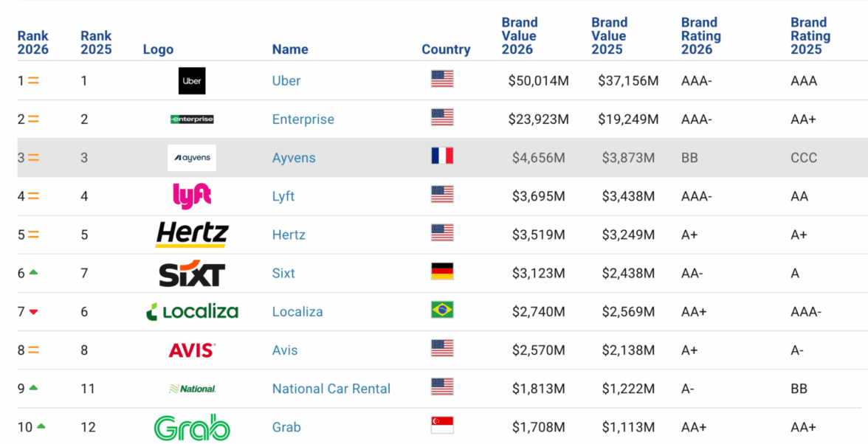Image resolution: width=868 pixels, height=444 pixels.
Task: Sort by Country column header
Action: tap(446, 49)
